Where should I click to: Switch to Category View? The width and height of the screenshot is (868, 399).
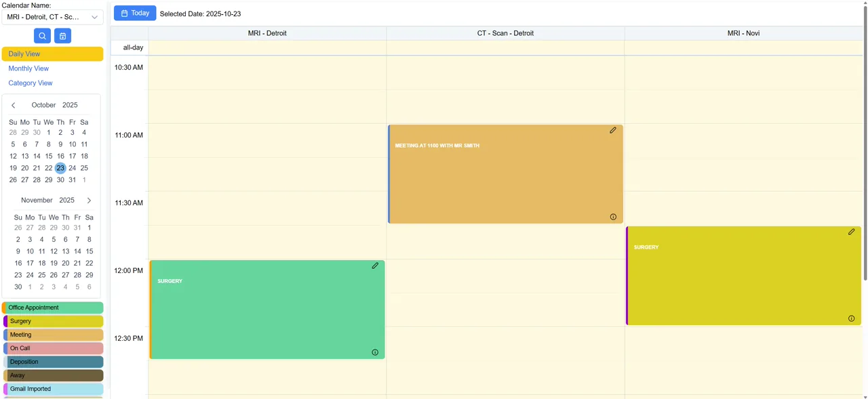coord(31,83)
